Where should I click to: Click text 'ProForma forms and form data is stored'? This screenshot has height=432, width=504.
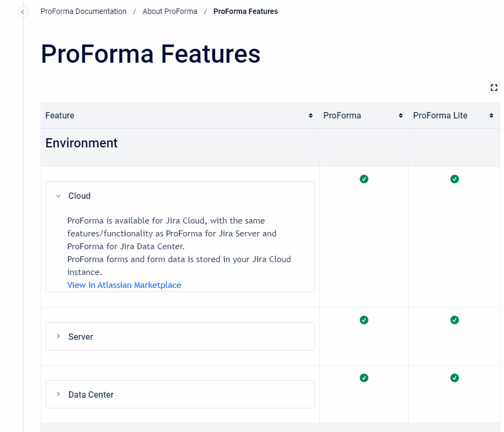[x=144, y=259]
